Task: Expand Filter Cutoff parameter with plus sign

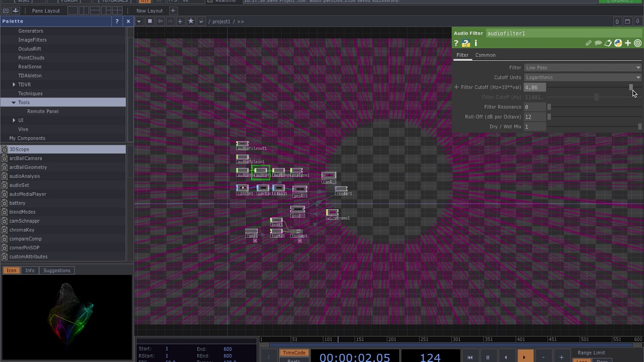Action: (456, 87)
